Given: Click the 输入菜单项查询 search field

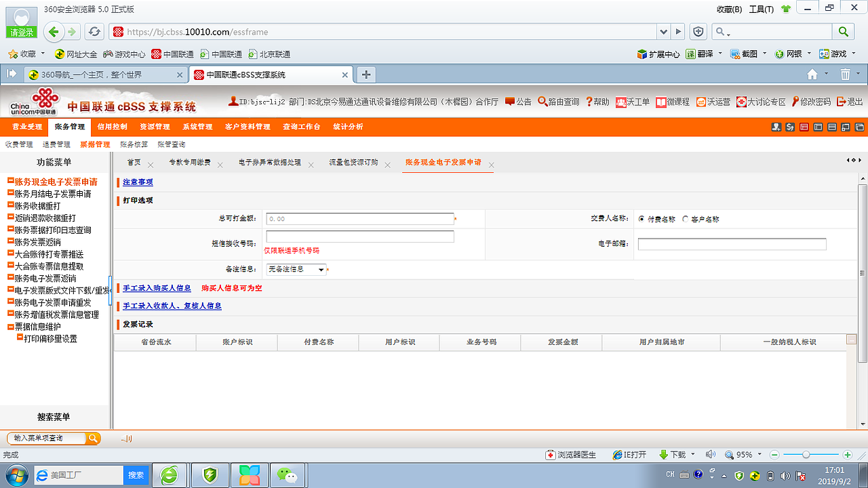Looking at the screenshot, I should pos(47,439).
